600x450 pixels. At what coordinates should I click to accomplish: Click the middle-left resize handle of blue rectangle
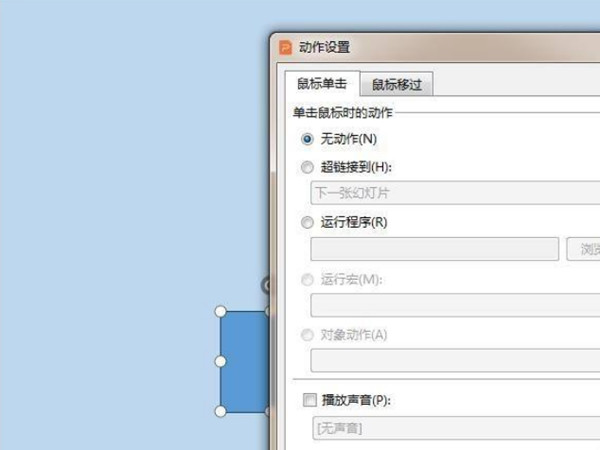click(x=221, y=361)
